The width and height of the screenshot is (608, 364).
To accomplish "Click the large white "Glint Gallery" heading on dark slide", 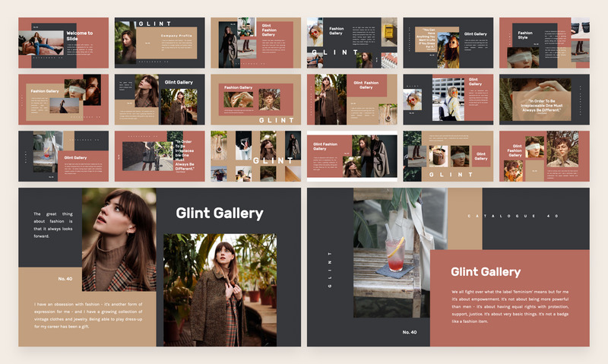I will [x=220, y=214].
